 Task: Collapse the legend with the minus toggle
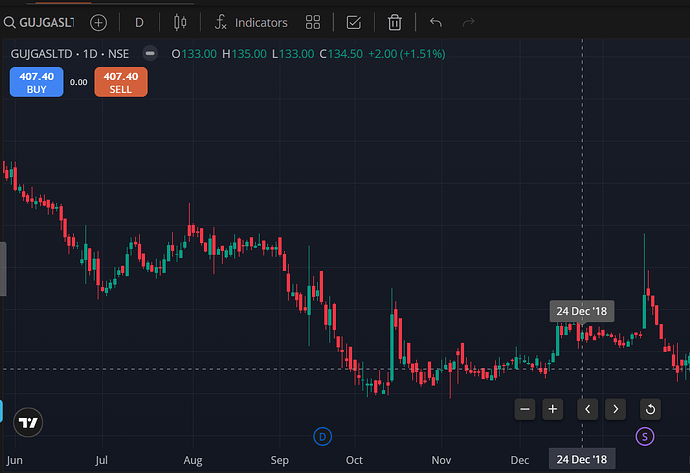(x=150, y=53)
